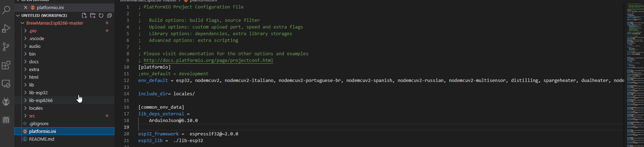Open Run and Debug view
This screenshot has height=147, width=644.
click(x=6, y=28)
